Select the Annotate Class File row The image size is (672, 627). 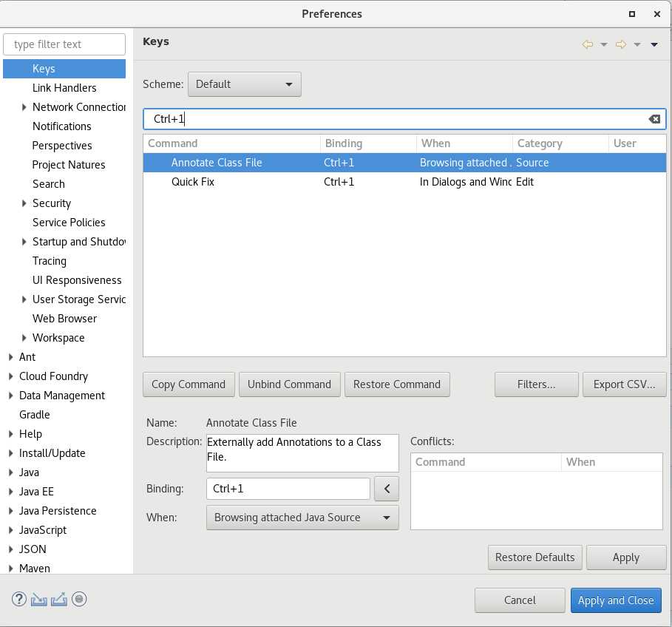(x=404, y=163)
